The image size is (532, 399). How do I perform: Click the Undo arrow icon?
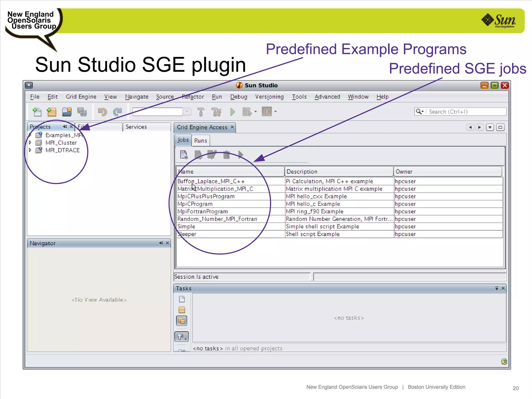pyautogui.click(x=102, y=112)
